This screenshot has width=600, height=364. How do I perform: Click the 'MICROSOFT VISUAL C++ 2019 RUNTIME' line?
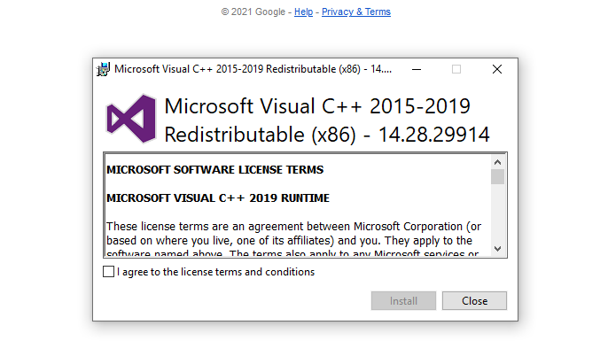click(218, 198)
